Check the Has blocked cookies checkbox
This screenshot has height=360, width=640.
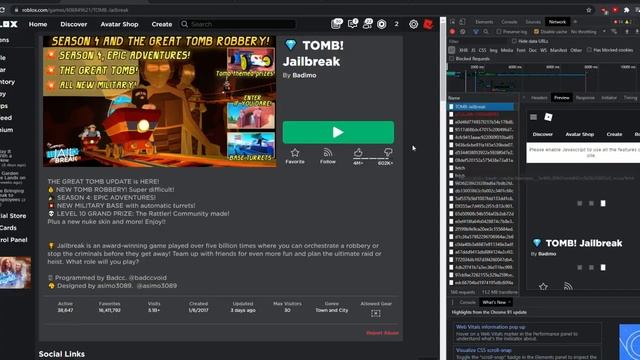(589, 50)
